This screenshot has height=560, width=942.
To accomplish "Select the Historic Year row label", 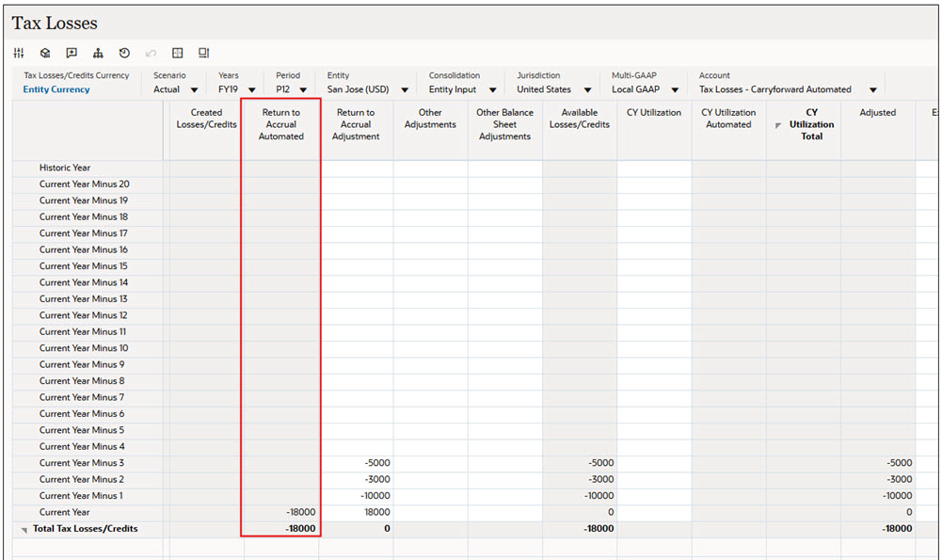I will [x=65, y=168].
